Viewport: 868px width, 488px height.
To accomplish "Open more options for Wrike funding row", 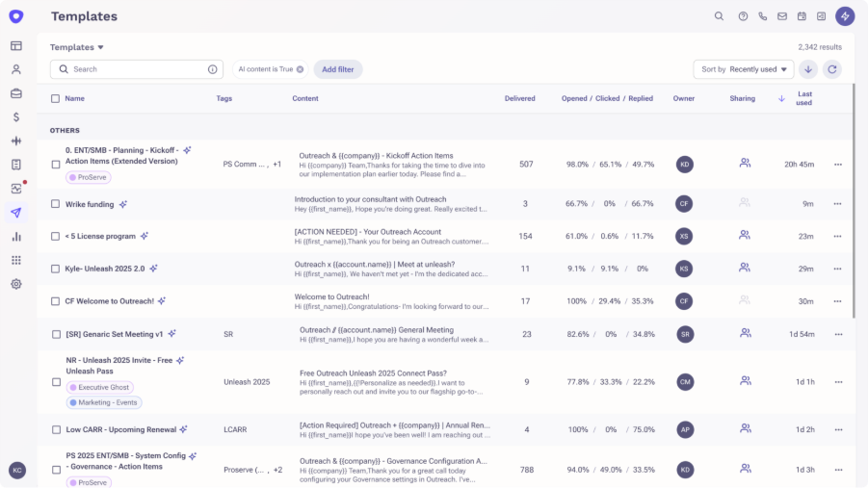I will click(837, 204).
